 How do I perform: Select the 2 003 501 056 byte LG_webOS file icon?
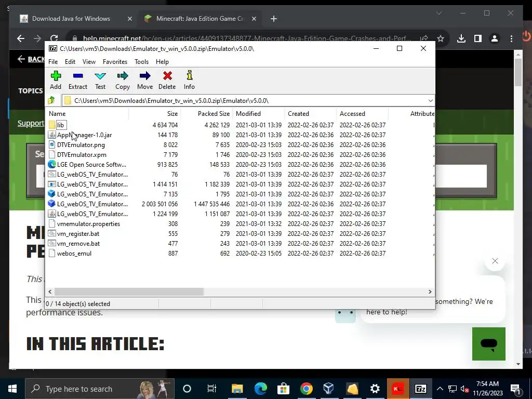click(51, 204)
